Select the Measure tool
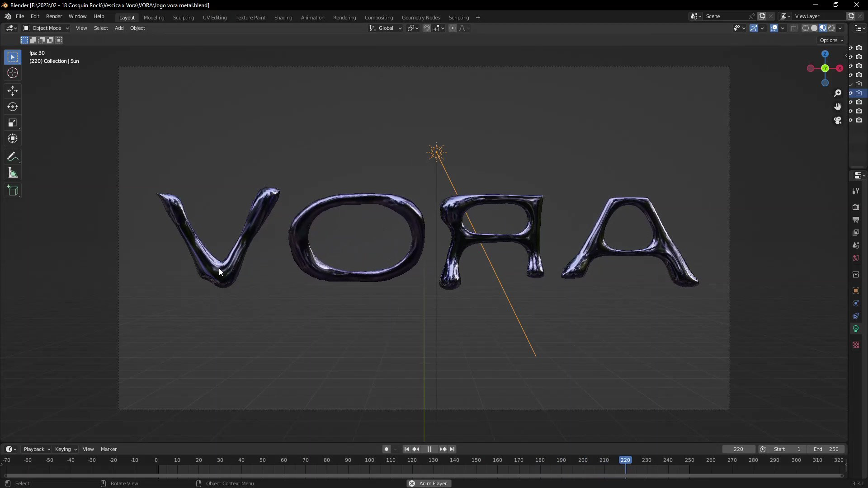868x488 pixels. click(x=13, y=173)
